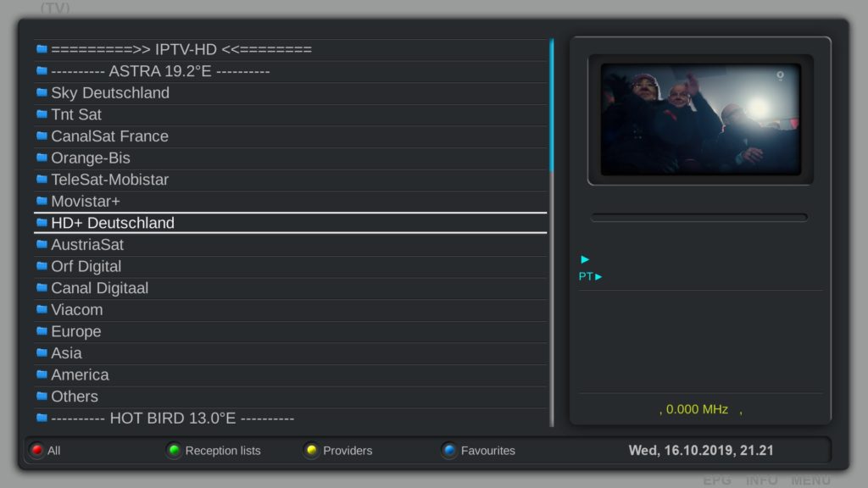The height and width of the screenshot is (488, 868).
Task: Click the folder icon beside Orange-Bis
Action: [42, 158]
